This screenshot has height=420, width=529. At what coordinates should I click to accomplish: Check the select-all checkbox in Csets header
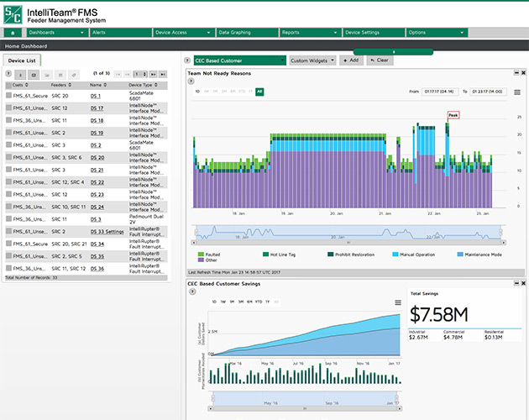tap(8, 85)
